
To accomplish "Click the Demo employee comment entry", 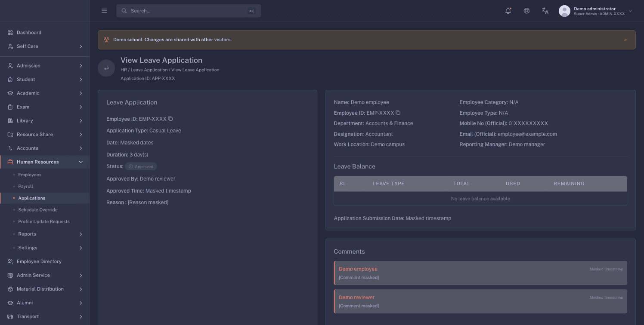I will pyautogui.click(x=480, y=273).
